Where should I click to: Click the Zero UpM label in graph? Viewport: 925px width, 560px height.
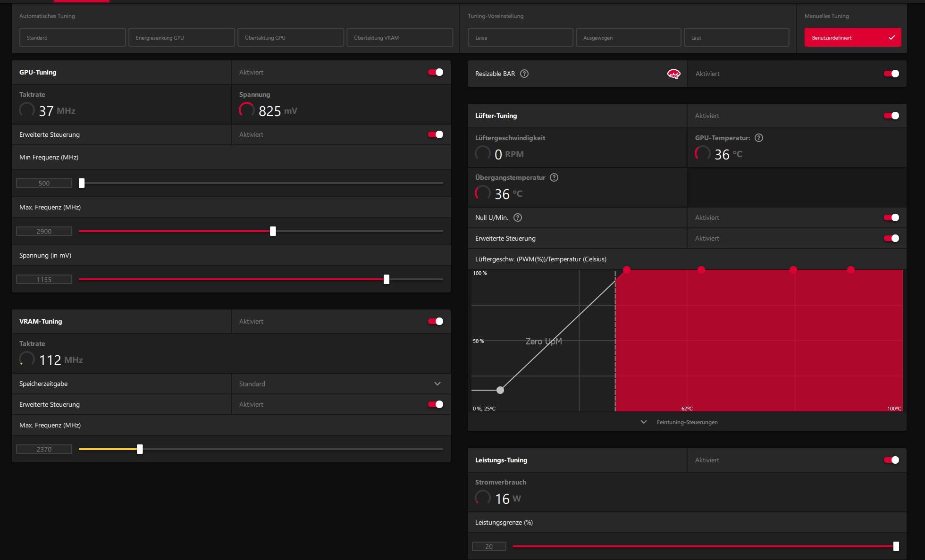[x=544, y=341]
